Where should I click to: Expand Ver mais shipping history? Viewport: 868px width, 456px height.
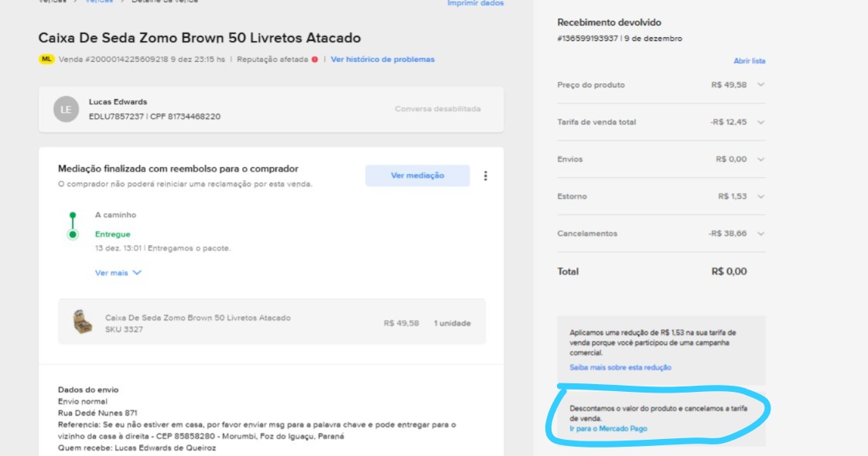click(x=118, y=273)
